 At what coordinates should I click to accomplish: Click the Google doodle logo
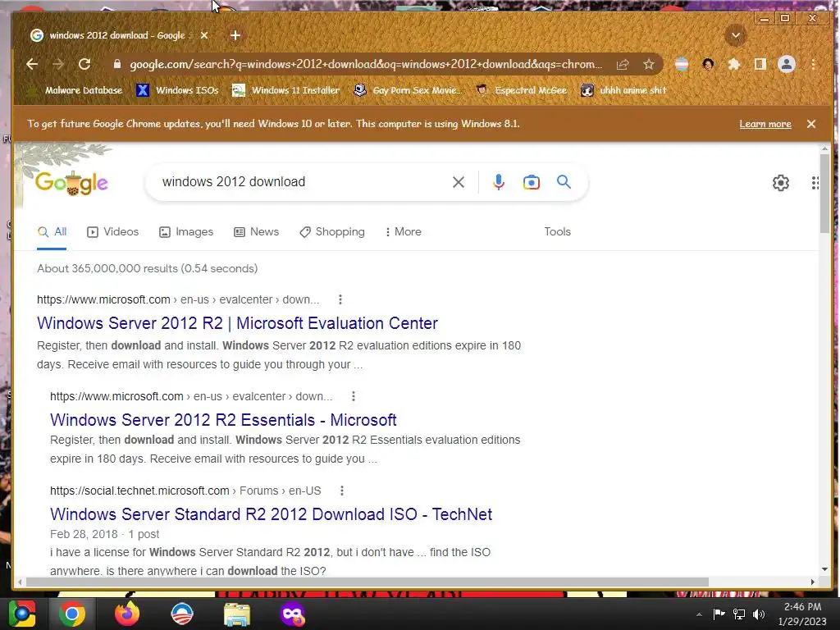pos(71,183)
